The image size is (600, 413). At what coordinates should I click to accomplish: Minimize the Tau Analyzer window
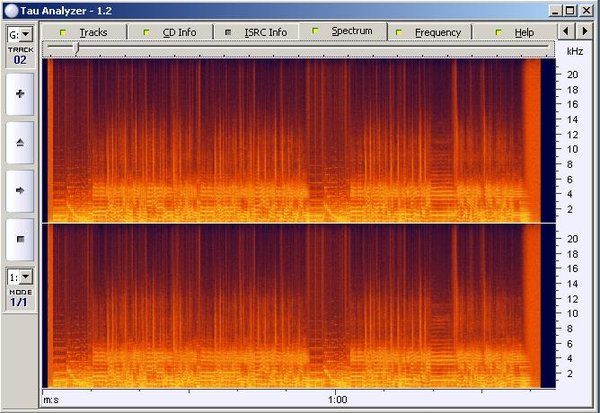(556, 10)
